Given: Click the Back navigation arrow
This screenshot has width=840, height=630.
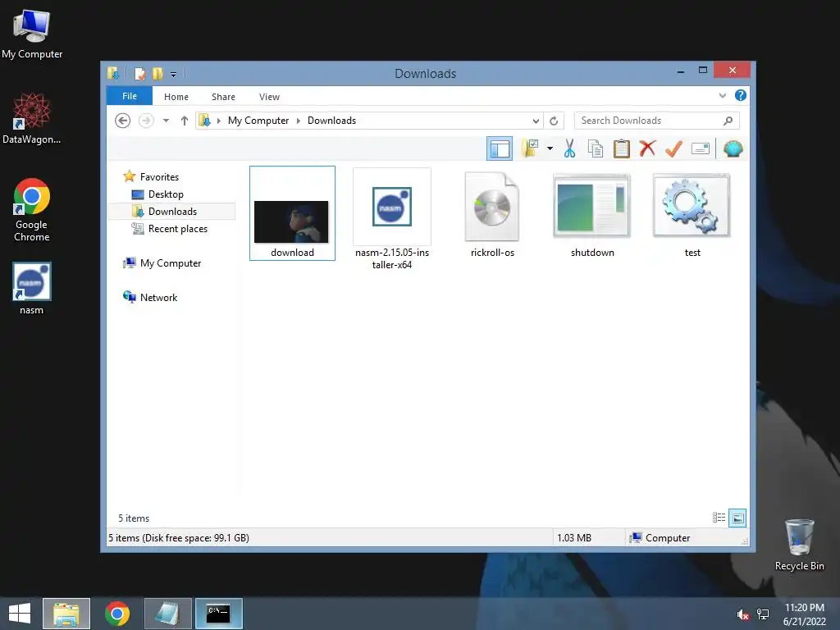Looking at the screenshot, I should [x=123, y=121].
